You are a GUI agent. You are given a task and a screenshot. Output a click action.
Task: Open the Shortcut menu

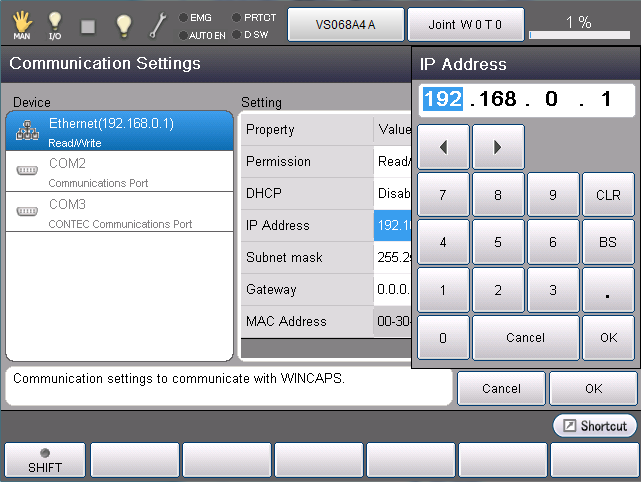[x=595, y=426]
